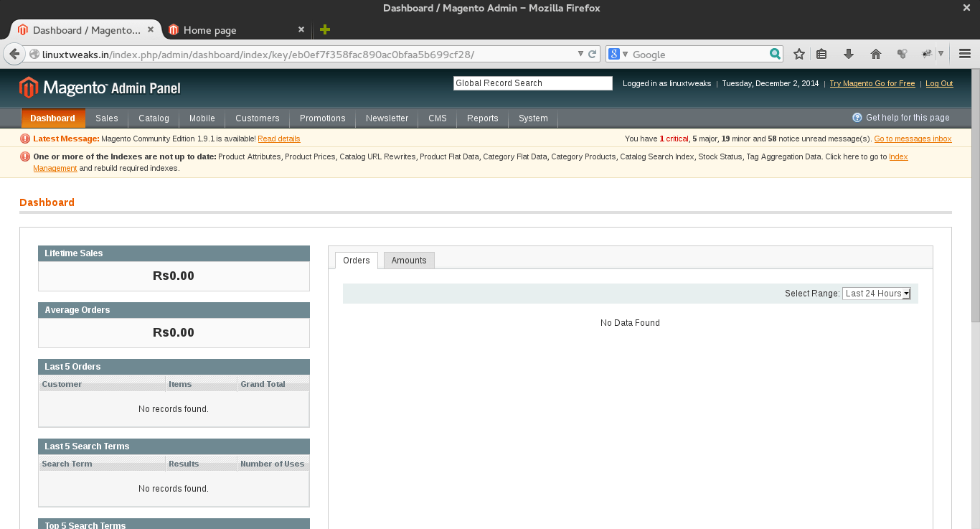Viewport: 980px width, 529px height.
Task: Go to the Firefox home icon
Action: pos(875,54)
